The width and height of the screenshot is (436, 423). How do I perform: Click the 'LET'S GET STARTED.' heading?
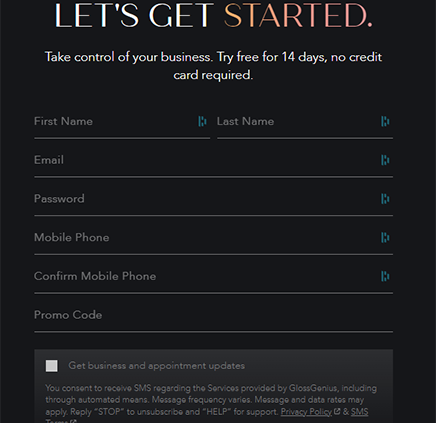[213, 16]
